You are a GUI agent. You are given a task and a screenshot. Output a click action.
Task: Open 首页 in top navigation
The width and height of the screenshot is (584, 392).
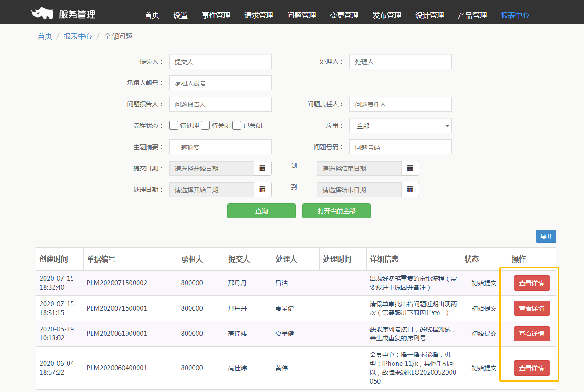tap(152, 15)
